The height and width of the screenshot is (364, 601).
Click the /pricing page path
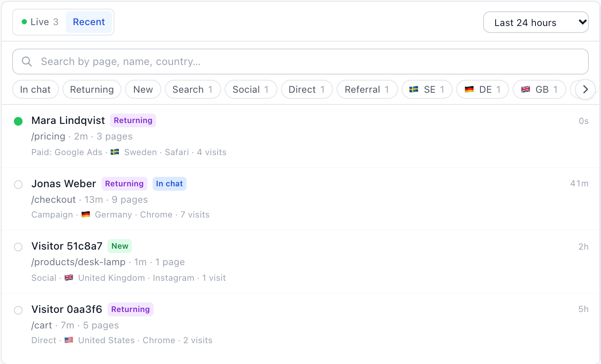(x=48, y=136)
